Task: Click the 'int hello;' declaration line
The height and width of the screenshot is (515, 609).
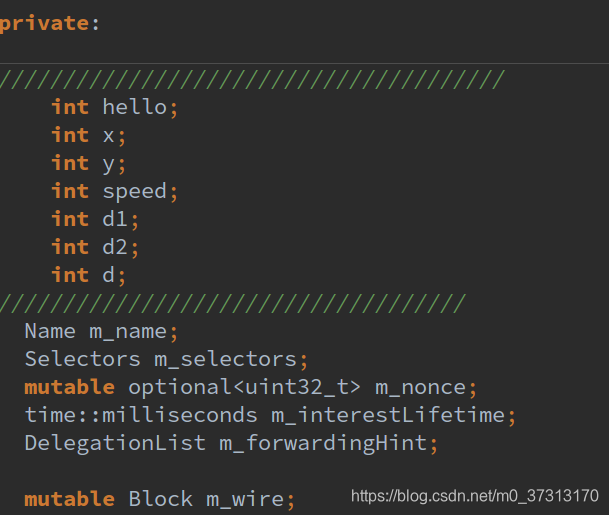Action: tap(115, 107)
